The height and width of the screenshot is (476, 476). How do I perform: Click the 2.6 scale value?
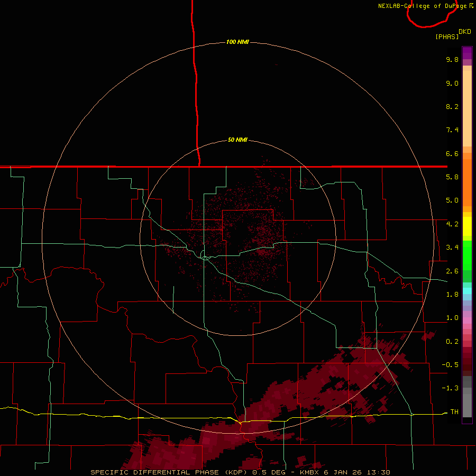[452, 271]
